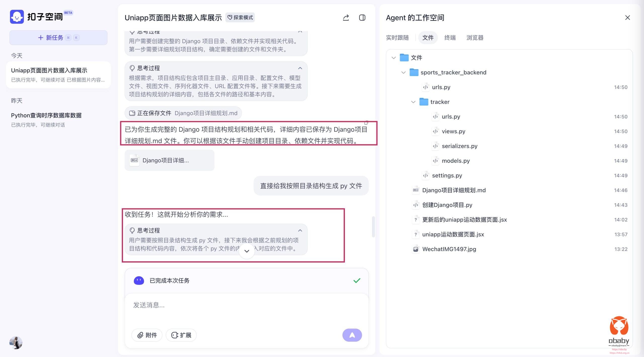
Task: Click the user message 直接给我按照目录结构生成 py 文件
Action: click(311, 186)
